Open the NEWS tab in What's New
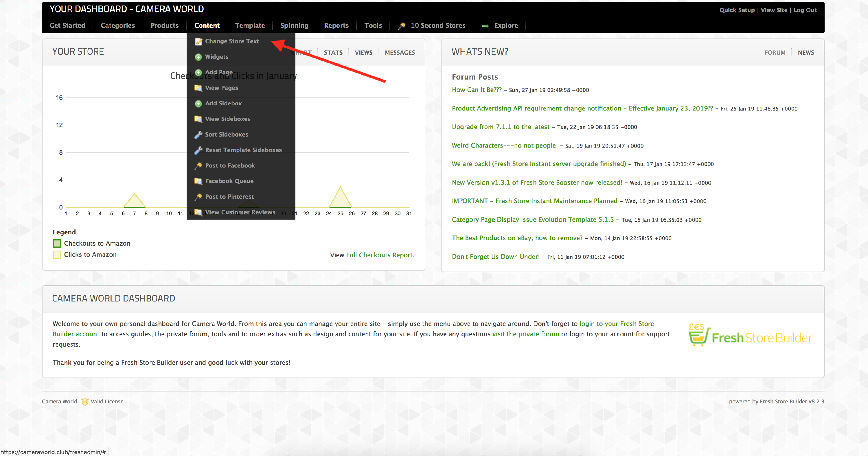 click(805, 53)
